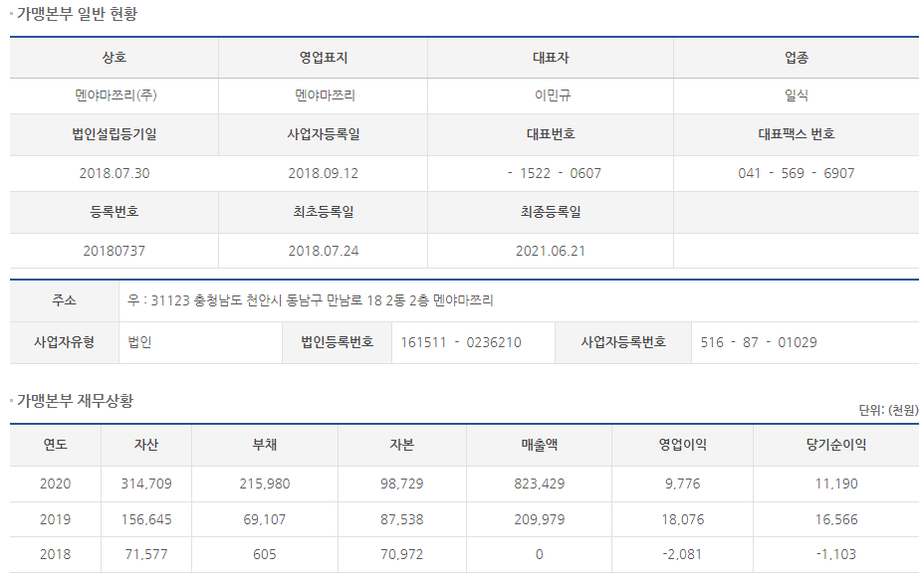The height and width of the screenshot is (580, 924).
Task: Select fax number 041 - 569 - 6907
Action: coord(797,173)
